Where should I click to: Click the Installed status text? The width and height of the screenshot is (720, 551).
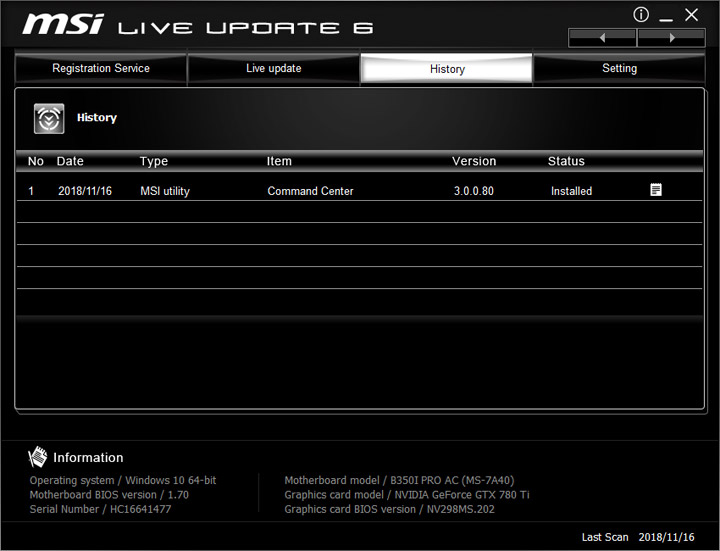[x=571, y=191]
